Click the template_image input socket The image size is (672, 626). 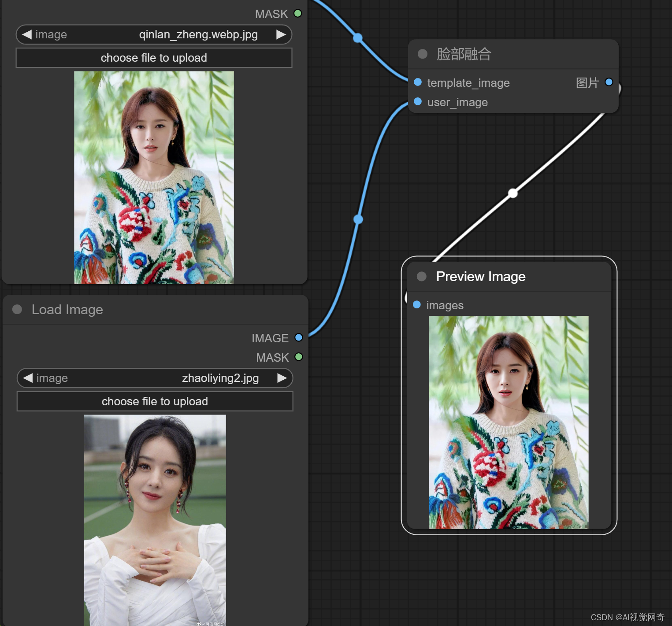point(418,82)
